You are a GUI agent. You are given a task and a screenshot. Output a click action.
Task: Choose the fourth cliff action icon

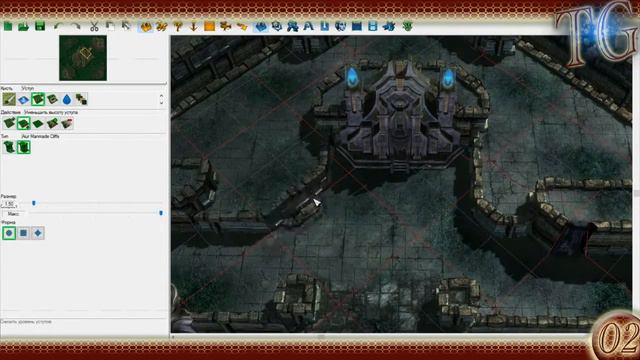tap(53, 123)
